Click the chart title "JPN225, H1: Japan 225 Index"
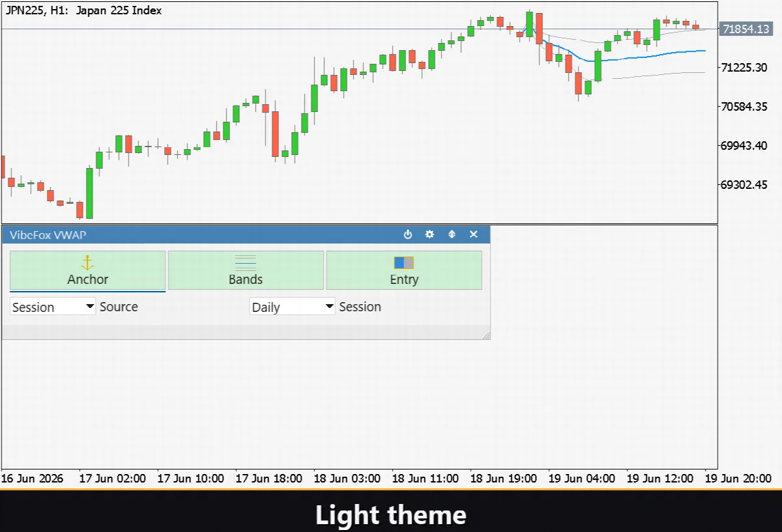This screenshot has width=782, height=532. point(84,10)
